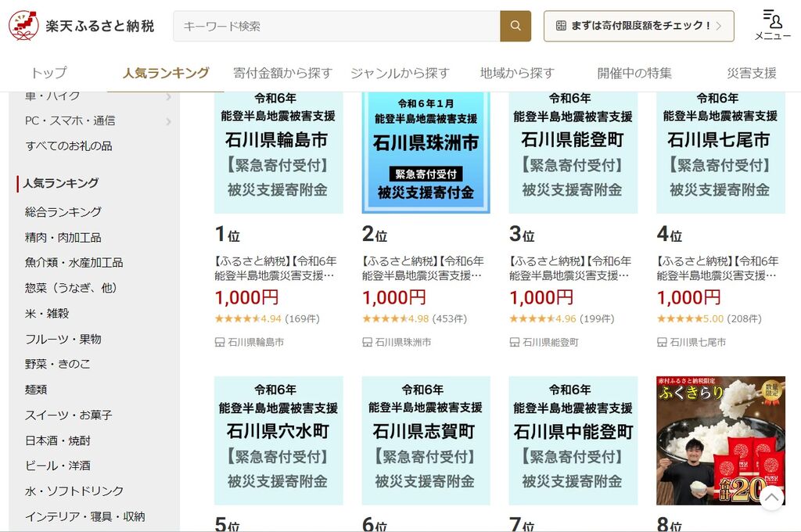
Task: Click the 車・バイク sidebar category
Action: point(52,96)
